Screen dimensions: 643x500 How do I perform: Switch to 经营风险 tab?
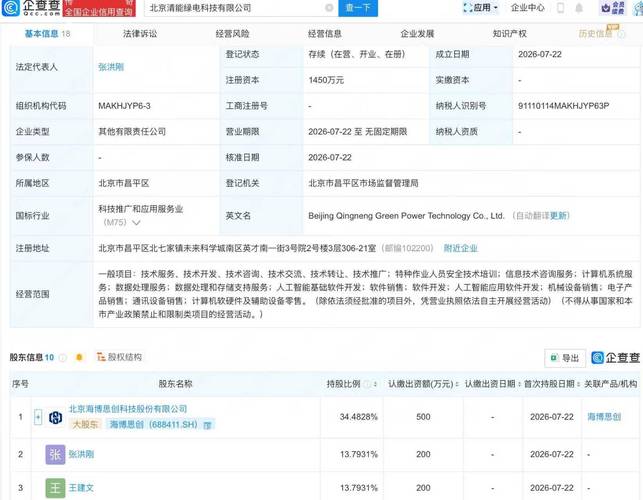[x=232, y=34]
